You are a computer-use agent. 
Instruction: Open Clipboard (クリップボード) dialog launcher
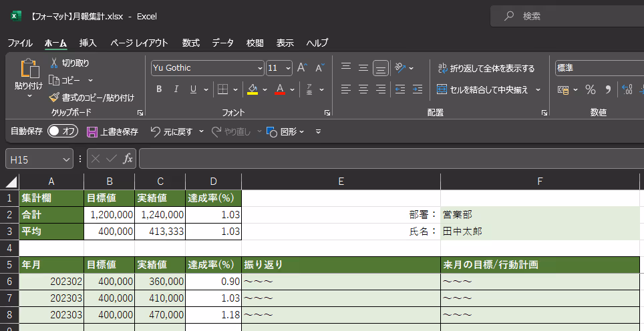(x=140, y=113)
